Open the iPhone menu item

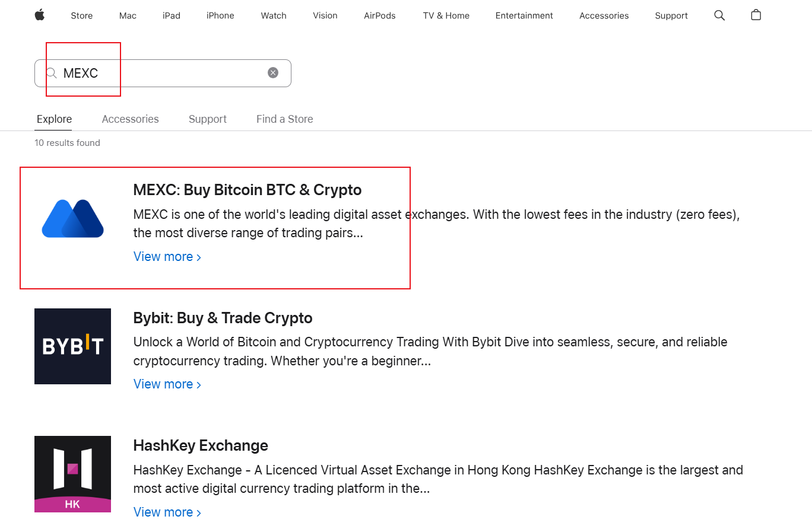[x=220, y=15]
